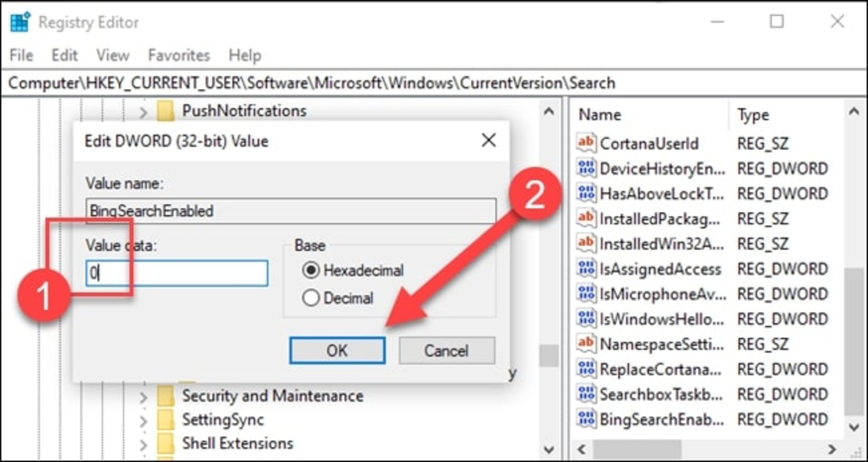Click the DeviceHistoryEn... DWORD icon

(586, 168)
